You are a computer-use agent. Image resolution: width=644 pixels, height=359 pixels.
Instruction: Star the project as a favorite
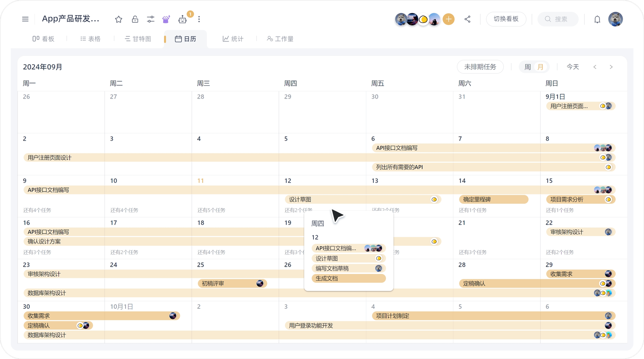[118, 19]
